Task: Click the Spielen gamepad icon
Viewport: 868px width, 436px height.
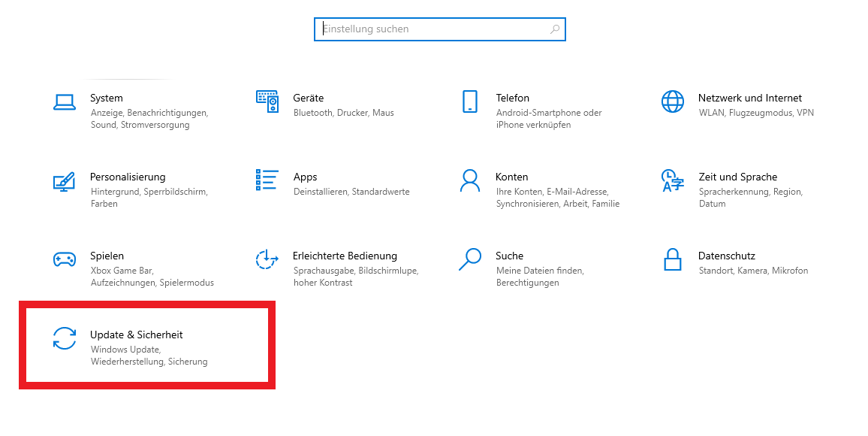Action: pyautogui.click(x=65, y=259)
